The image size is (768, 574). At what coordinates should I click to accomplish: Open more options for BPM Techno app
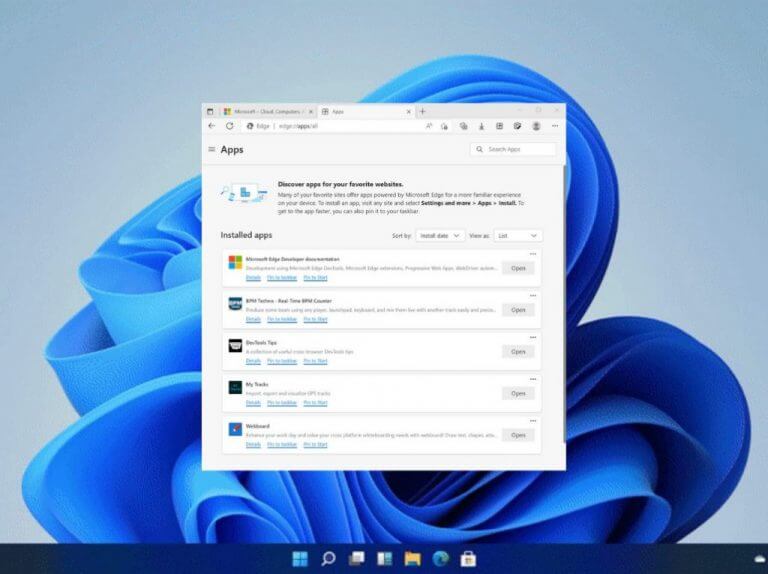[x=533, y=296]
